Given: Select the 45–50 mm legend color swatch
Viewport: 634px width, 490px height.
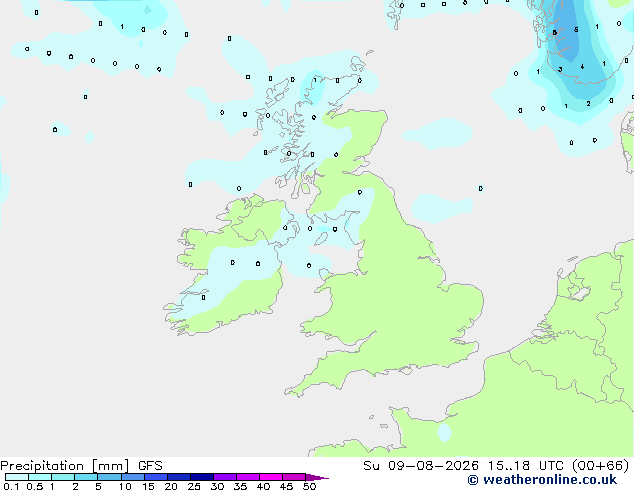Looking at the screenshot, I should [x=294, y=477].
